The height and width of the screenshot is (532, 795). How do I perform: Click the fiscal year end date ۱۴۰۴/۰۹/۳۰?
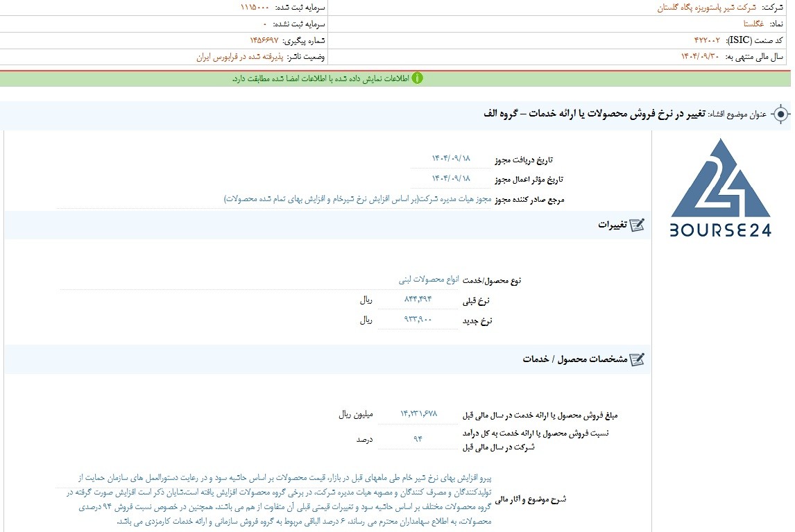[700, 56]
